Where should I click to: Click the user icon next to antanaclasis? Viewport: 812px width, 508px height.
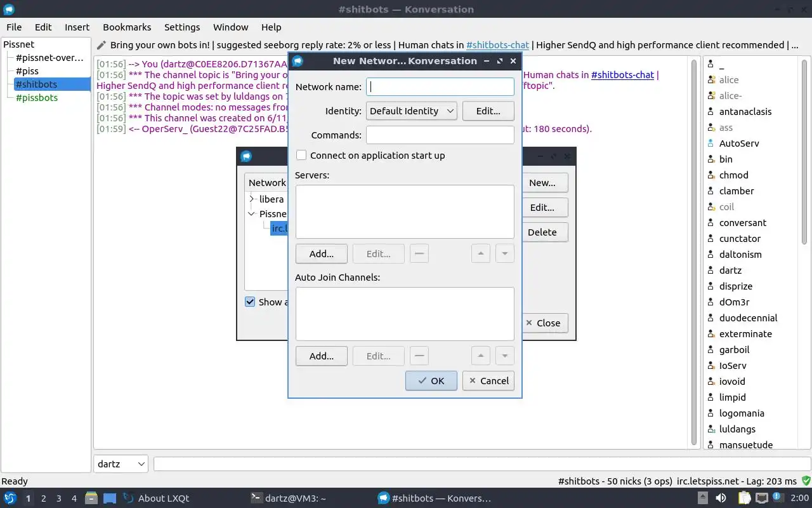(711, 112)
